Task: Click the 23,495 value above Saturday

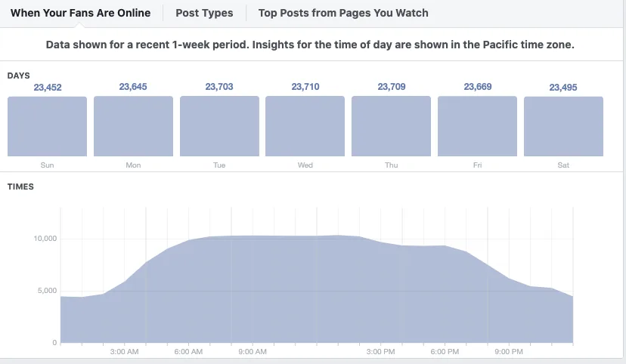Action: (x=563, y=88)
